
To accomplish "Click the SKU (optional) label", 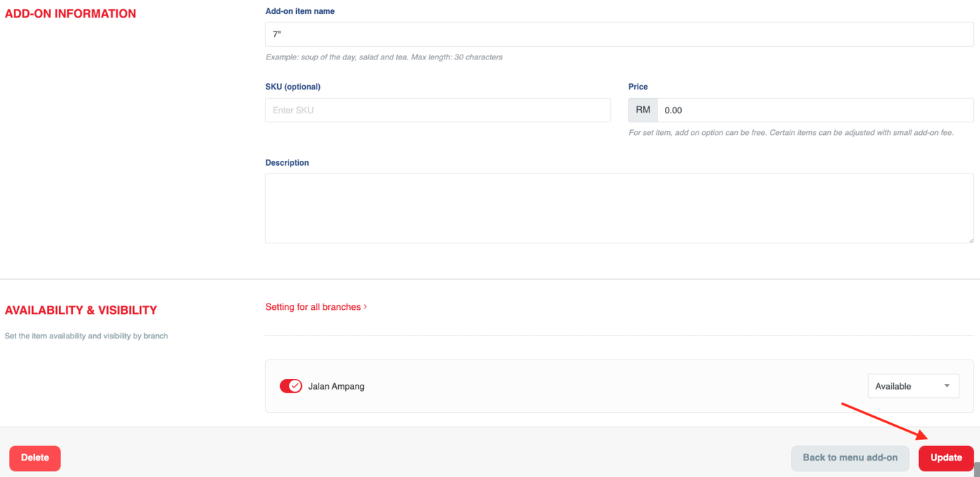I will tap(293, 87).
